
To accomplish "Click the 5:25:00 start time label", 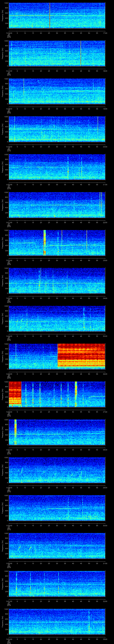I will click(9, 374).
